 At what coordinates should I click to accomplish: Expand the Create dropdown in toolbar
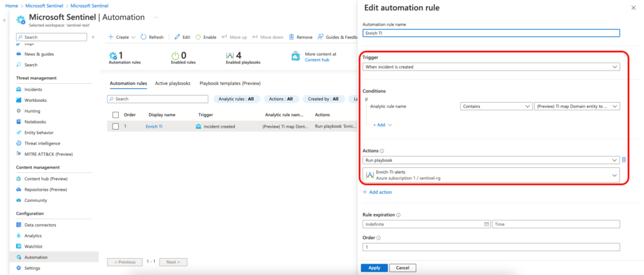coord(121,37)
